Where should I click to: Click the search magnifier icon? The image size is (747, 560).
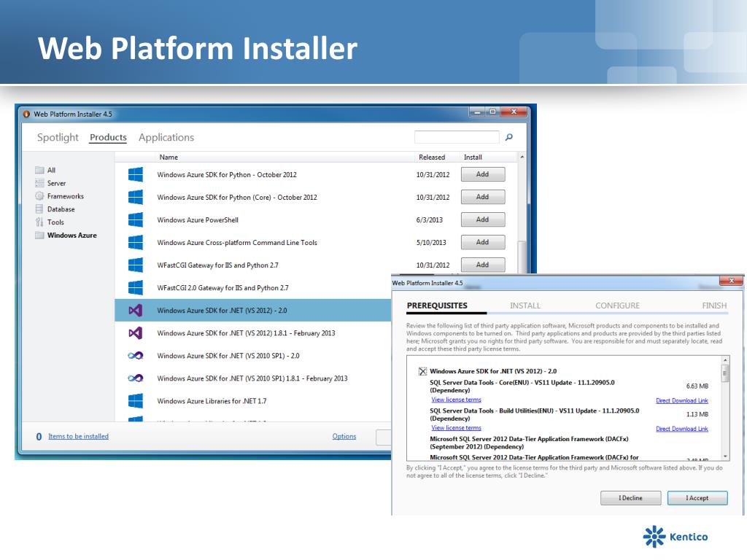tap(508, 137)
